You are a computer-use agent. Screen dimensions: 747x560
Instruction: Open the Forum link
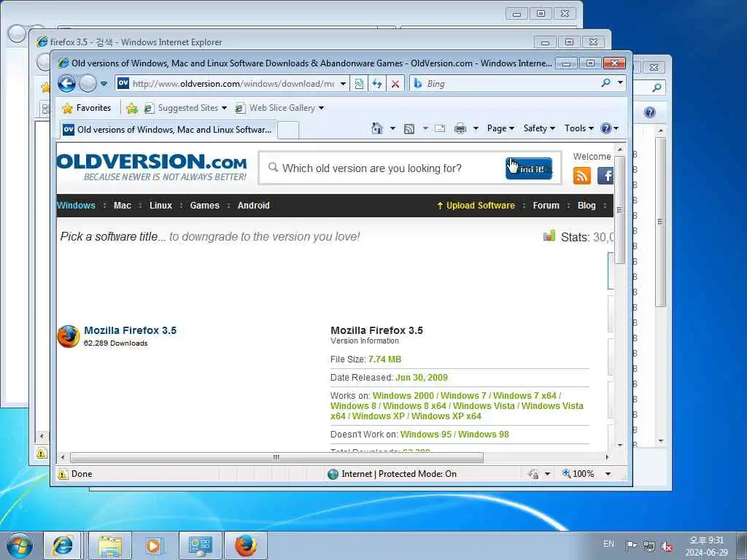tap(546, 206)
